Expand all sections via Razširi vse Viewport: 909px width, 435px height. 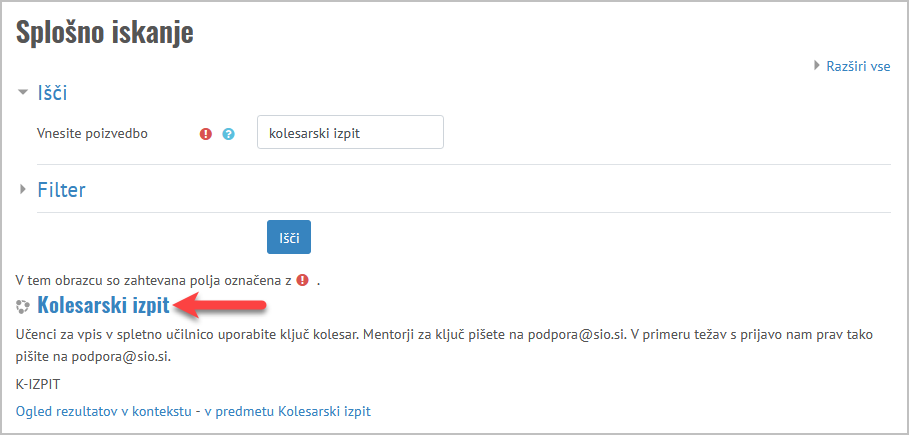tap(858, 66)
